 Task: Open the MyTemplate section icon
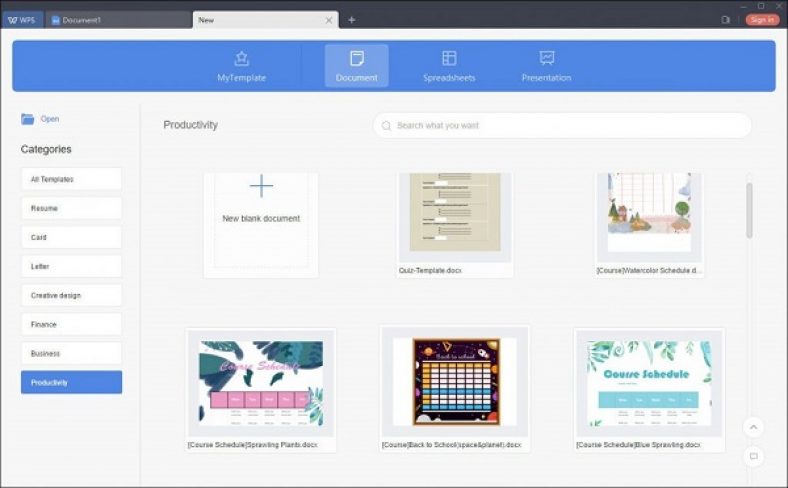tap(242, 58)
